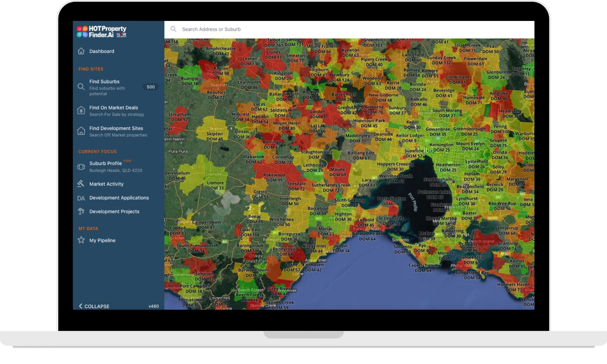Click the Find On Market Deals icon
Viewport: 607px width, 364px height.
coord(81,110)
